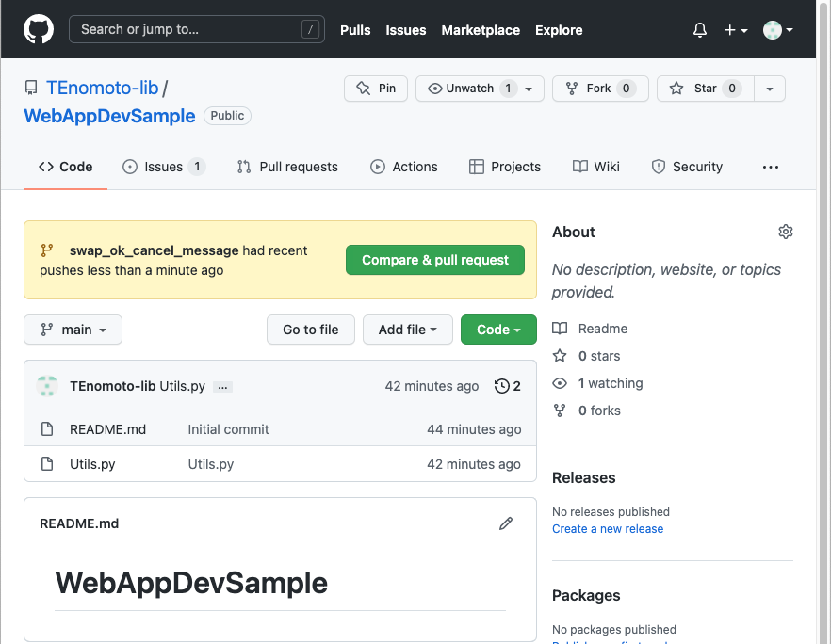Click the latest commit time 42 minutes ago
This screenshot has height=644, width=831.
tap(432, 386)
